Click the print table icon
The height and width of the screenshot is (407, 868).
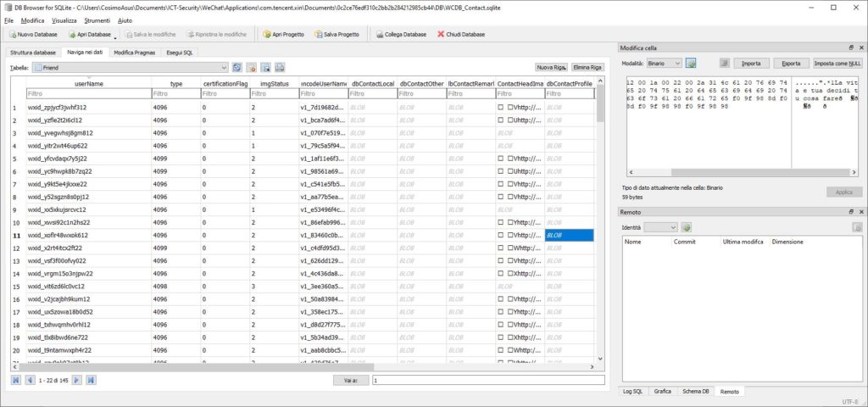[x=280, y=68]
